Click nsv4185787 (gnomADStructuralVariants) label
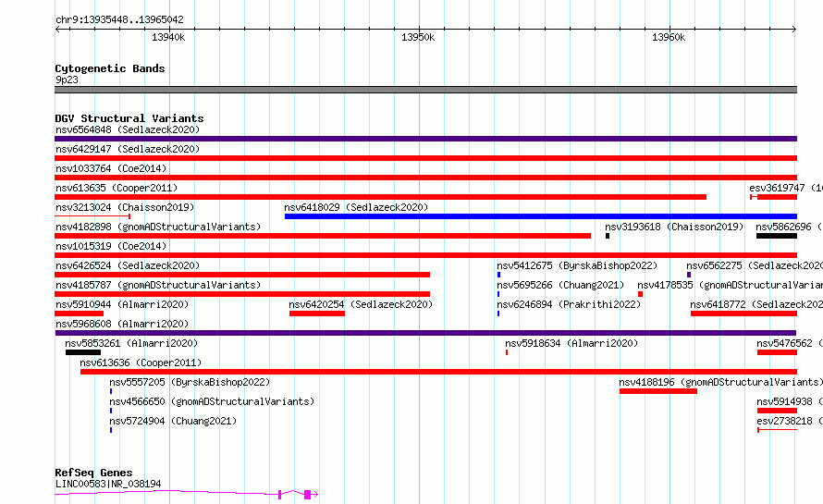823x504 pixels. pos(158,285)
